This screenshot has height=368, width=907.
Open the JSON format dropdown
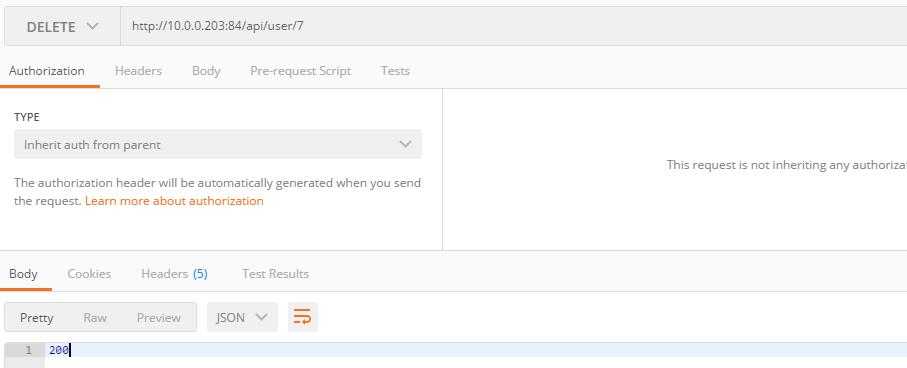tap(242, 317)
